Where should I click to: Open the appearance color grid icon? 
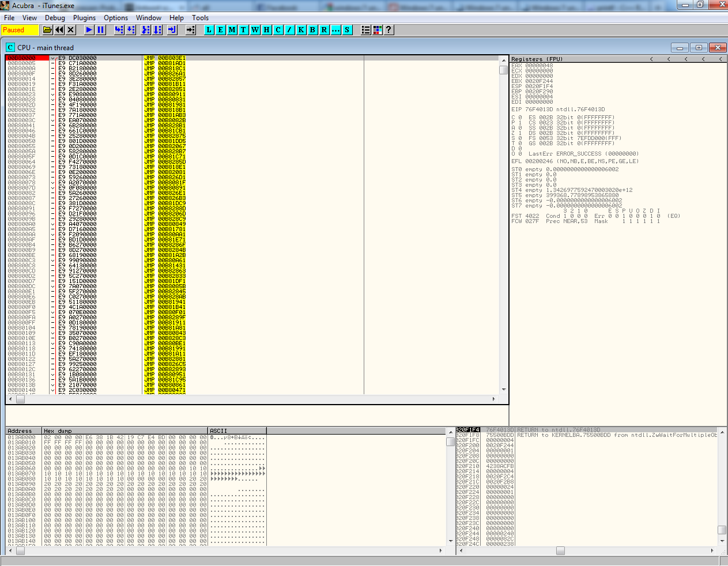tap(378, 30)
